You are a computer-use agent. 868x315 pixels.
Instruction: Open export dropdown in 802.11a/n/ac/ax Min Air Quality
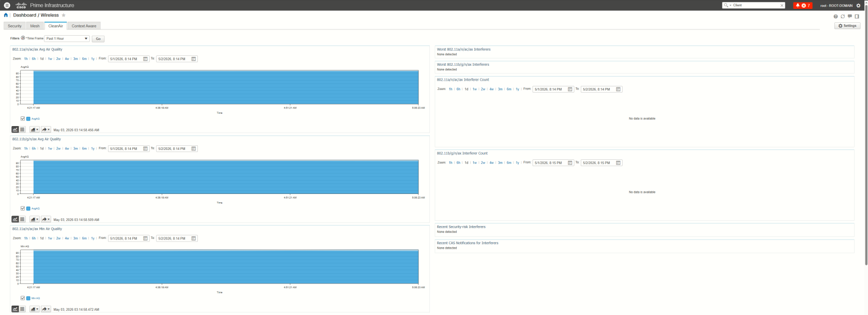point(46,309)
